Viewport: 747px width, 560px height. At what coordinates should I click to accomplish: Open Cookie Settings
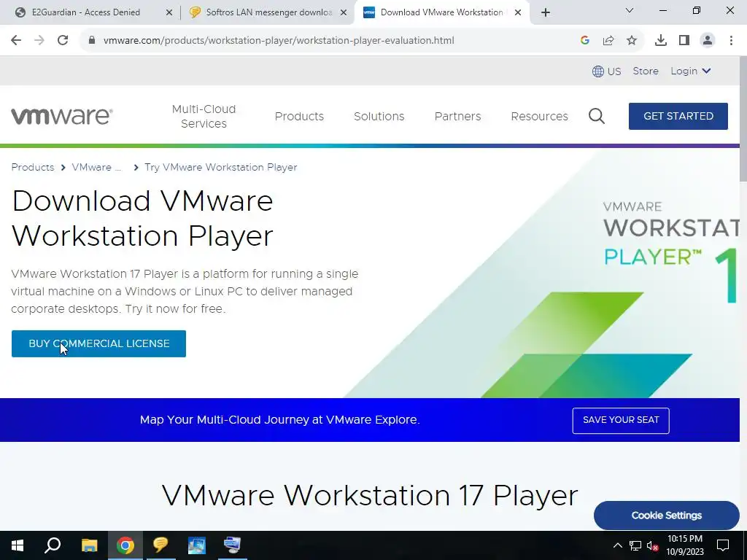coord(667,516)
